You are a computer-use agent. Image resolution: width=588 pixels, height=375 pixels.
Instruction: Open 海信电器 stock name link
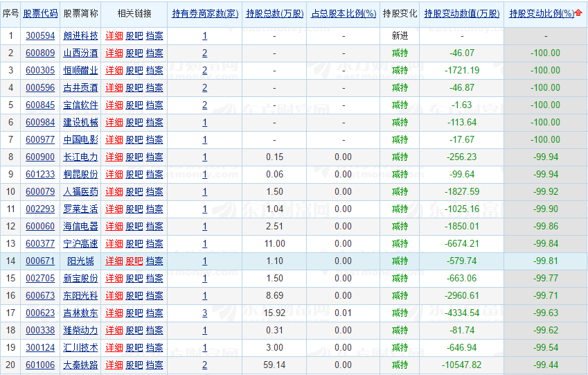(80, 226)
